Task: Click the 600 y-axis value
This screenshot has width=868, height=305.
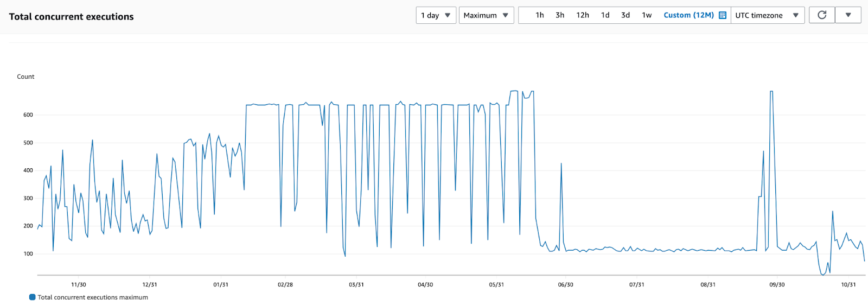Action: tap(28, 115)
